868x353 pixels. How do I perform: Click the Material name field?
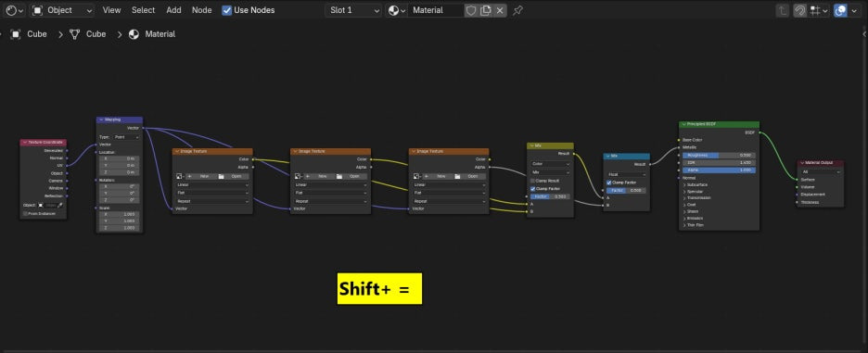(436, 10)
